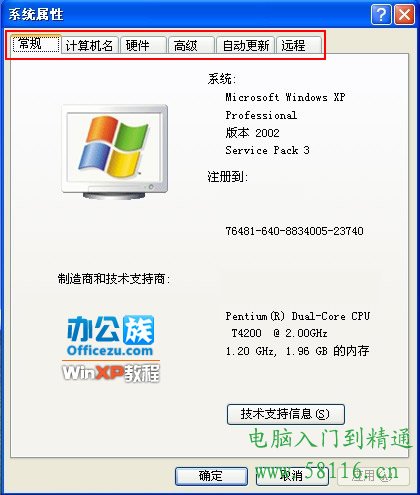Switch to the 计算机名 tab
Image resolution: width=420 pixels, height=495 pixels.
89,45
